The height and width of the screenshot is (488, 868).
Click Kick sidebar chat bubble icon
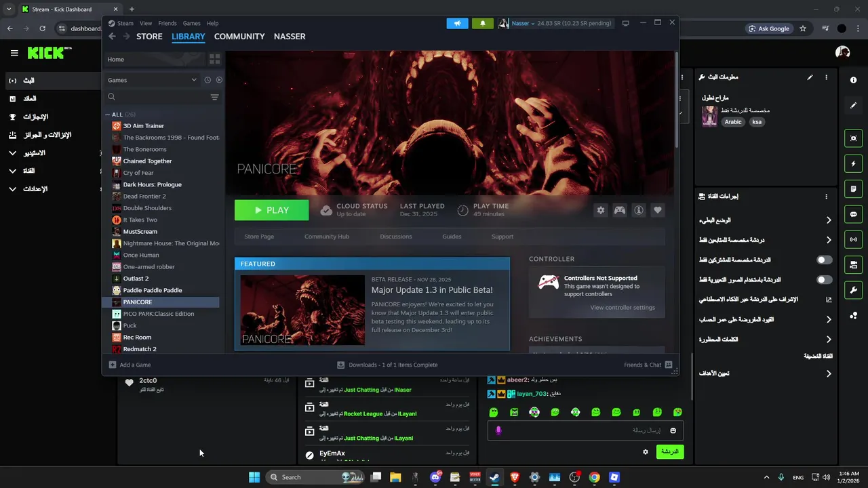coord(853,214)
